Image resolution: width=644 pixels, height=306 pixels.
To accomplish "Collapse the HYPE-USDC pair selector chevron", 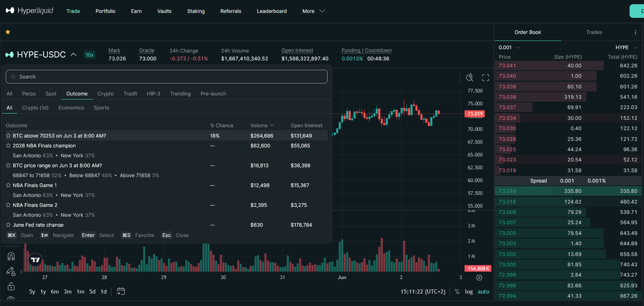I will point(74,55).
